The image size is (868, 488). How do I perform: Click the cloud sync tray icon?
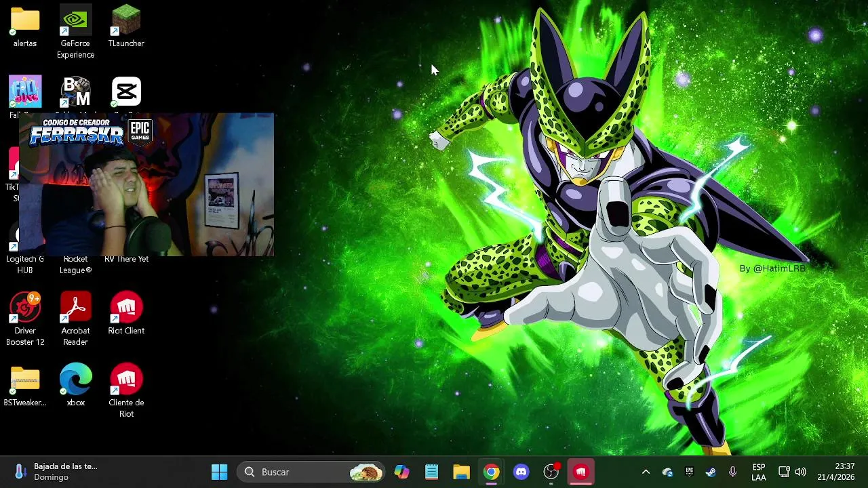(x=668, y=472)
